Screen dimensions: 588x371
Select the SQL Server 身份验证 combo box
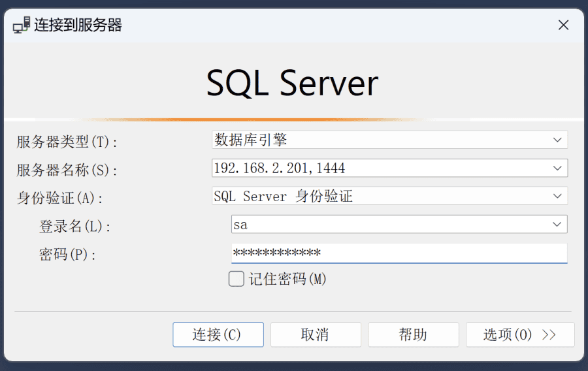coord(389,196)
